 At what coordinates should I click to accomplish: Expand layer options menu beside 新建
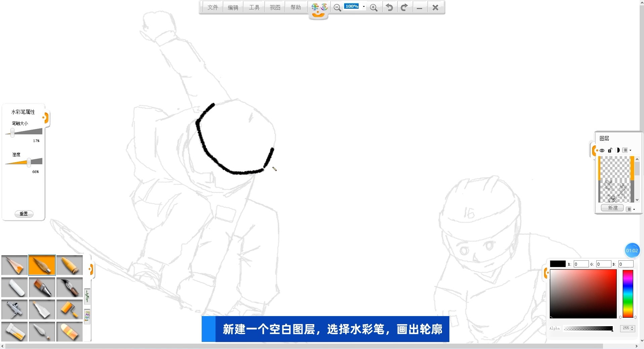(631, 209)
